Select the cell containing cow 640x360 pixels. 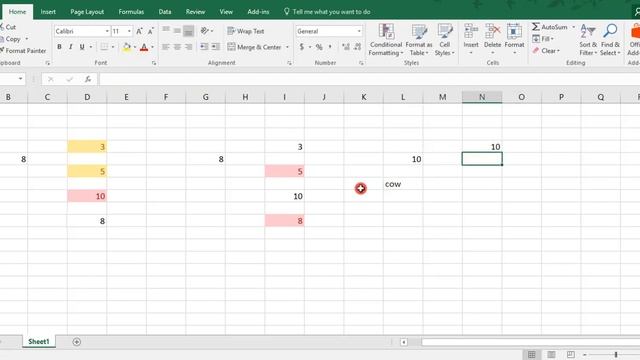403,184
